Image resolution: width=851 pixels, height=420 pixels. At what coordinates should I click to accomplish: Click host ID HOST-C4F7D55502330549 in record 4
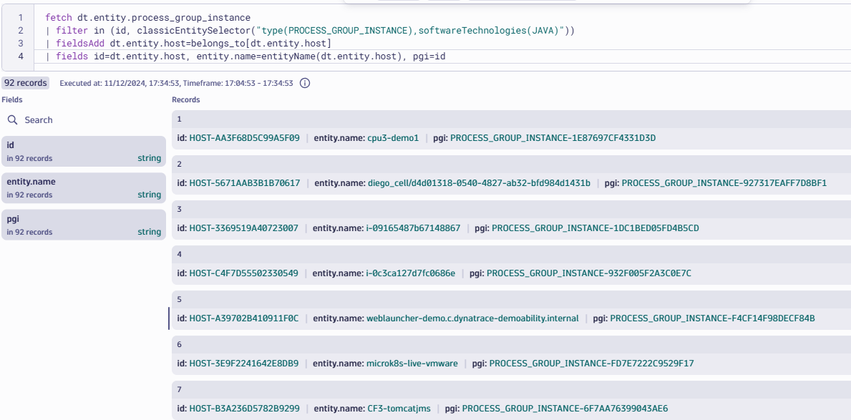point(243,273)
